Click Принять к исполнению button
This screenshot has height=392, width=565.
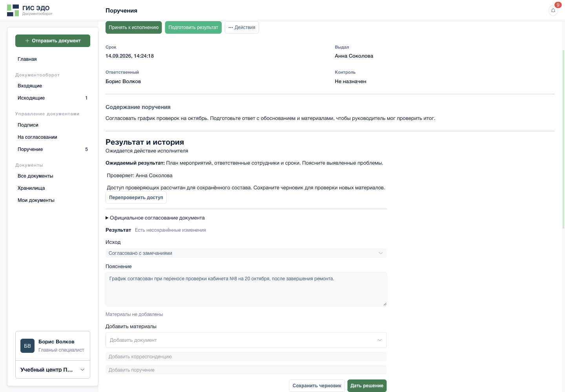134,27
